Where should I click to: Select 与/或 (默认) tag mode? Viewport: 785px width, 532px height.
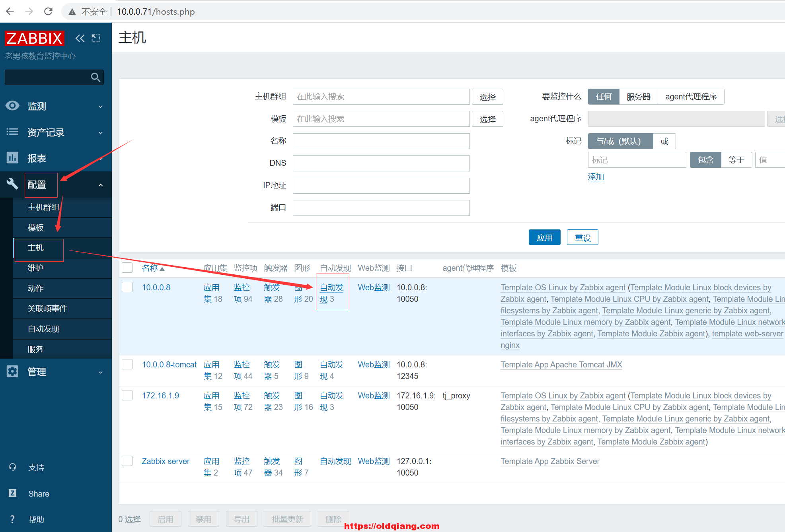(620, 141)
